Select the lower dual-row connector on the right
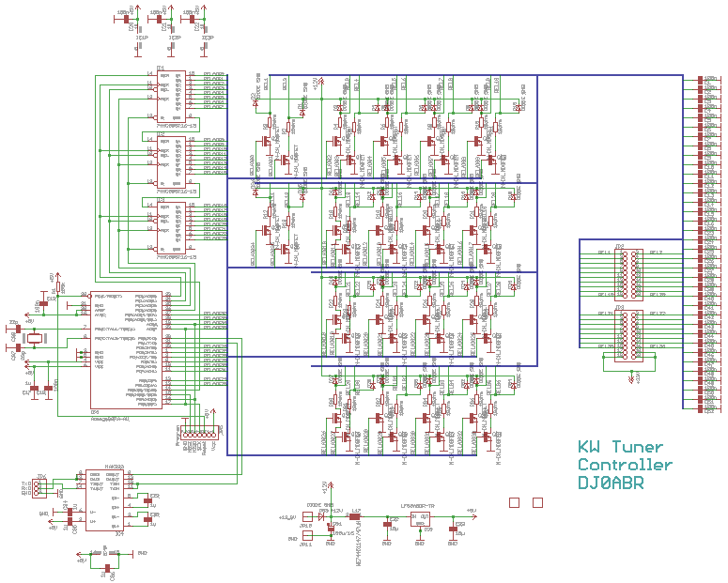The width and height of the screenshot is (728, 583). (x=627, y=332)
